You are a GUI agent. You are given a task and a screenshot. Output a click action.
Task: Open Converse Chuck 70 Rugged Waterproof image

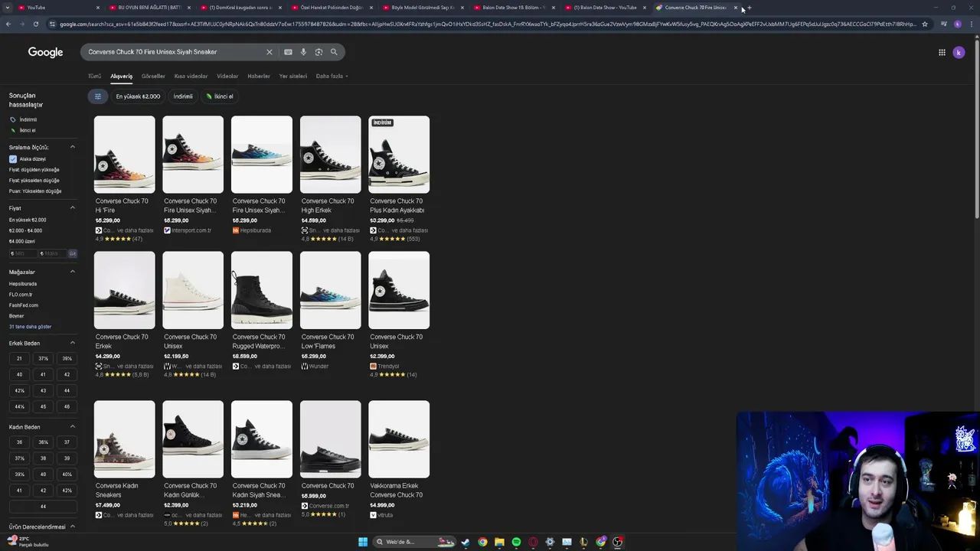tap(262, 290)
